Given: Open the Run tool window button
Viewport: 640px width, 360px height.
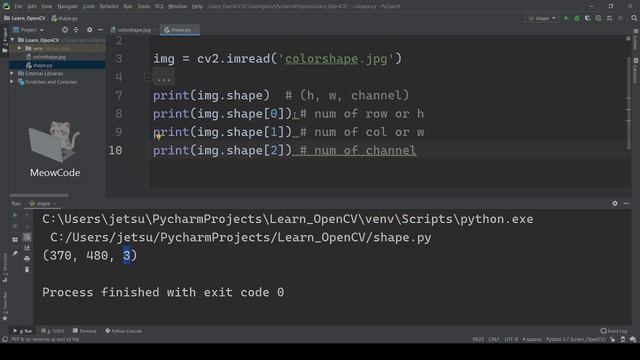Looking at the screenshot, I should point(23,331).
